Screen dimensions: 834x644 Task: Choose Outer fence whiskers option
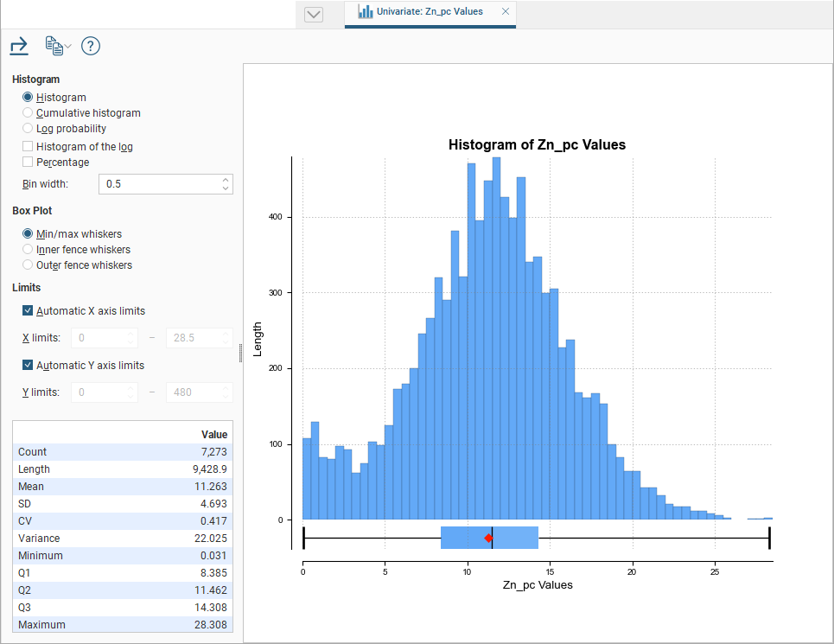pyautogui.click(x=28, y=265)
